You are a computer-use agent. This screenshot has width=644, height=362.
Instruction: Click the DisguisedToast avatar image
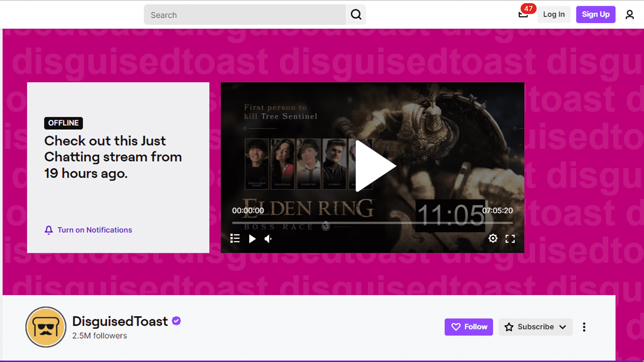click(46, 327)
